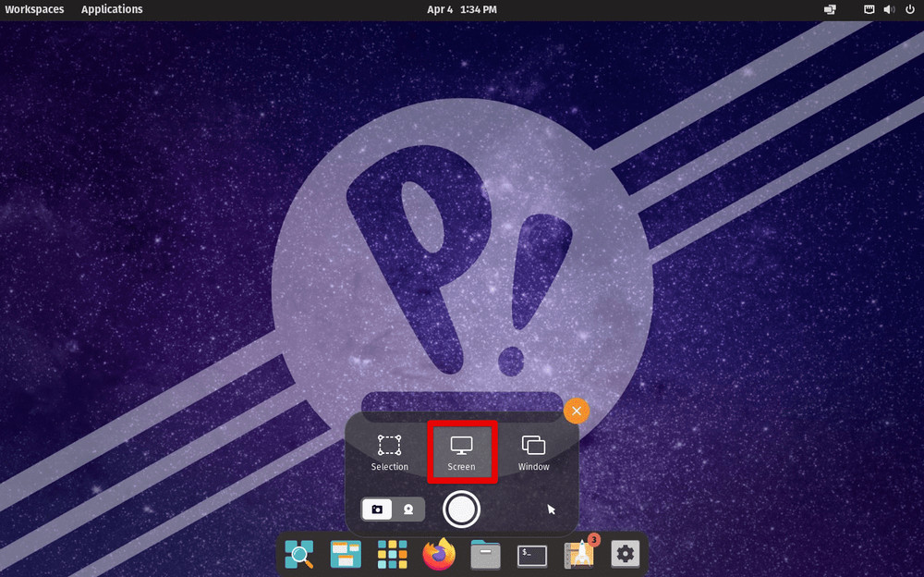The width and height of the screenshot is (924, 577).
Task: Launch the terminal from the dock
Action: pyautogui.click(x=530, y=555)
